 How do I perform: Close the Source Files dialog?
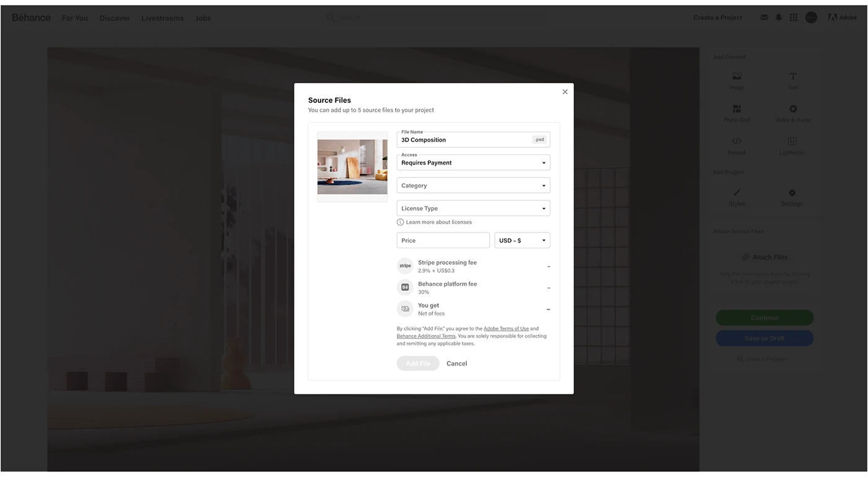coord(565,92)
